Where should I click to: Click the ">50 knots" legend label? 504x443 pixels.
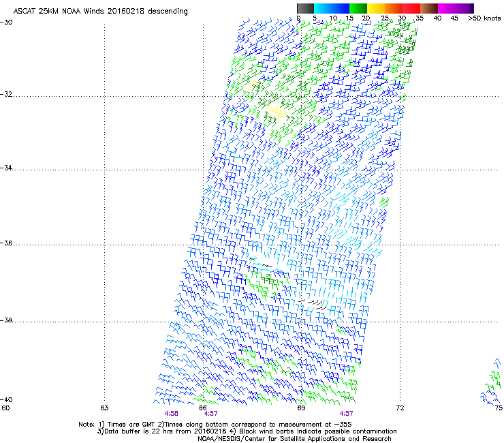tap(484, 18)
